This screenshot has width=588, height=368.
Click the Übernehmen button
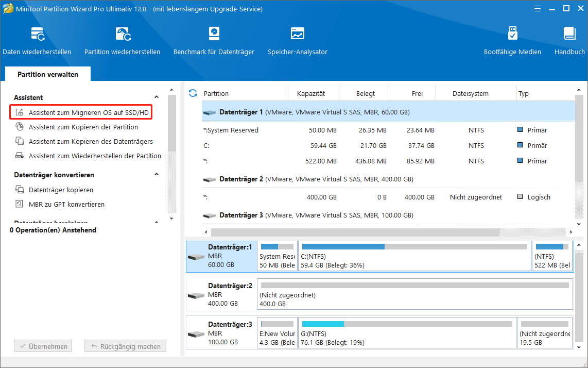pos(43,346)
